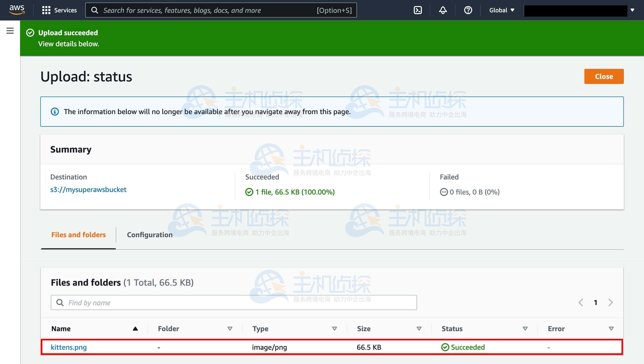Open the Global region dropdown
Screen dimensions: 644x364
pos(502,10)
